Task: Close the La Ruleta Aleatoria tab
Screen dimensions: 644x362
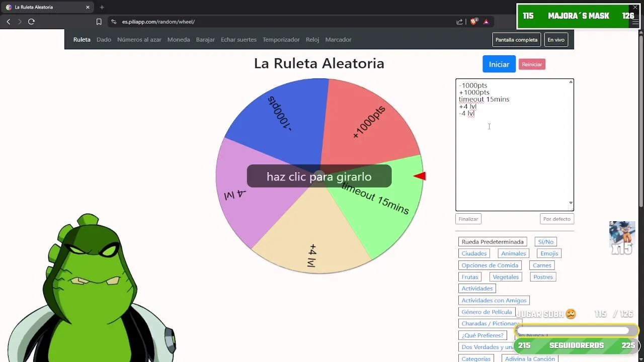Action: 88,7
